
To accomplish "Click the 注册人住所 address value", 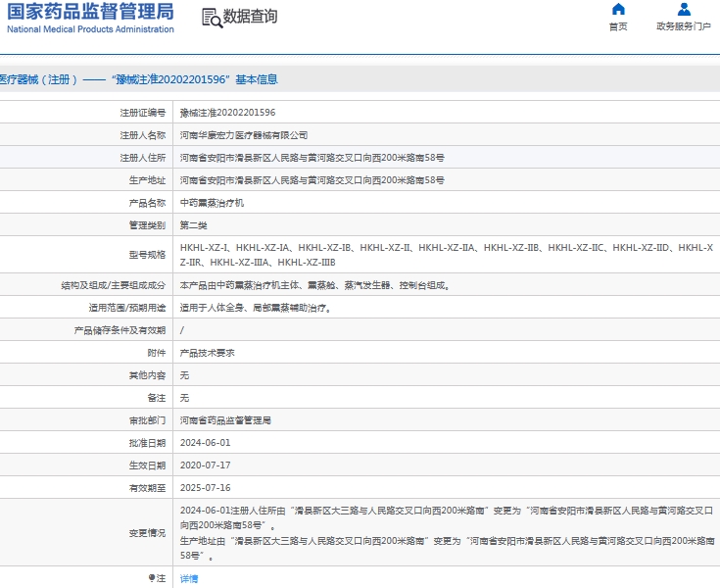I will click(x=312, y=158).
